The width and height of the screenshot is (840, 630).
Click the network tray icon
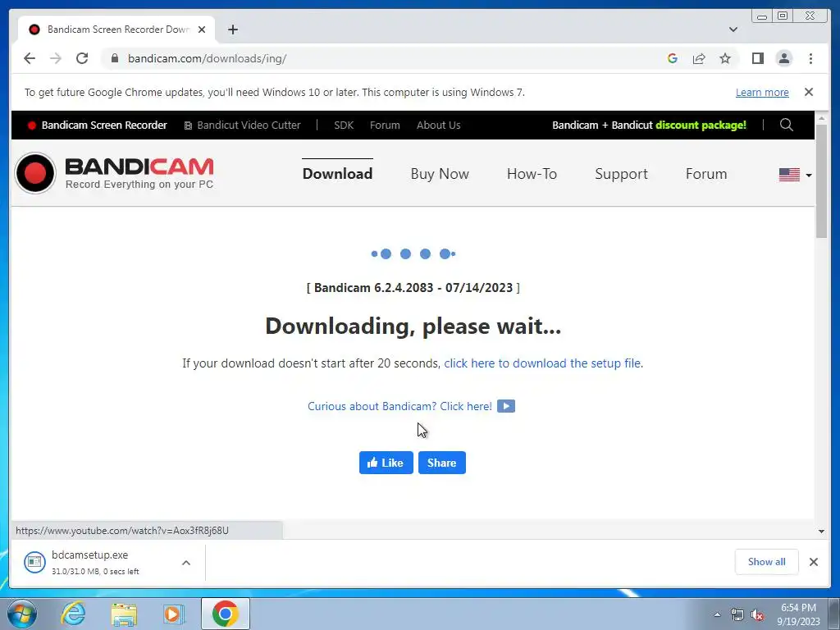click(737, 615)
